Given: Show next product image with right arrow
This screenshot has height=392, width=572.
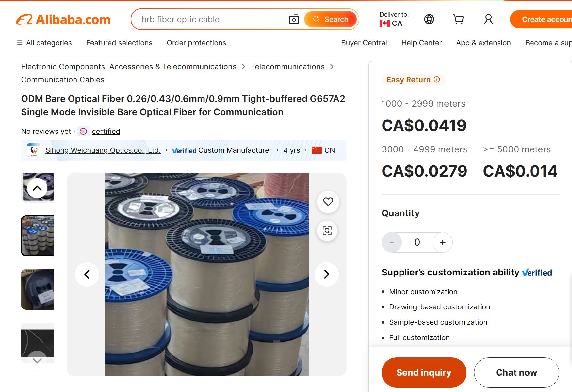Looking at the screenshot, I should click(x=326, y=274).
